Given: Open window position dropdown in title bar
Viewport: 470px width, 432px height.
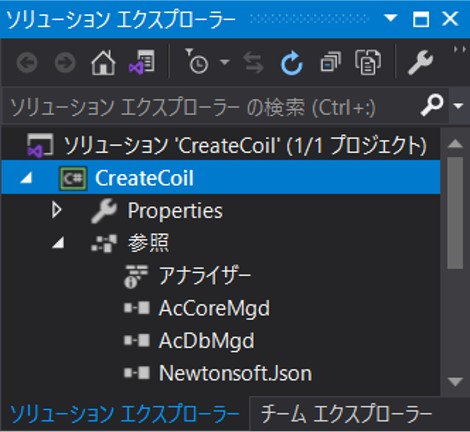Looking at the screenshot, I should pos(390,17).
